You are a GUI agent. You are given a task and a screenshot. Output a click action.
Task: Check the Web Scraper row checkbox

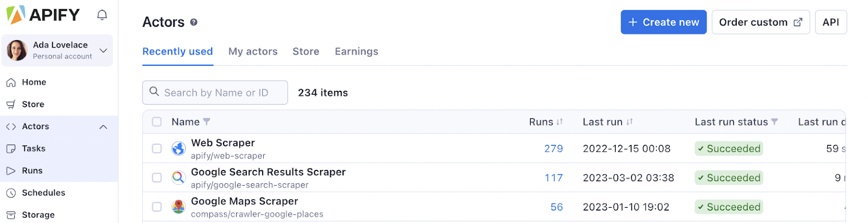[157, 148]
